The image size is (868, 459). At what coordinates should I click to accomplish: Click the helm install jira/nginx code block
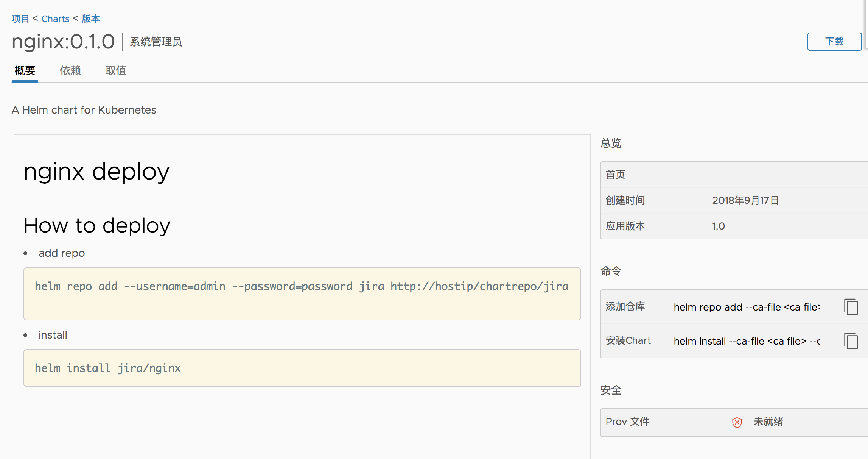click(x=302, y=368)
